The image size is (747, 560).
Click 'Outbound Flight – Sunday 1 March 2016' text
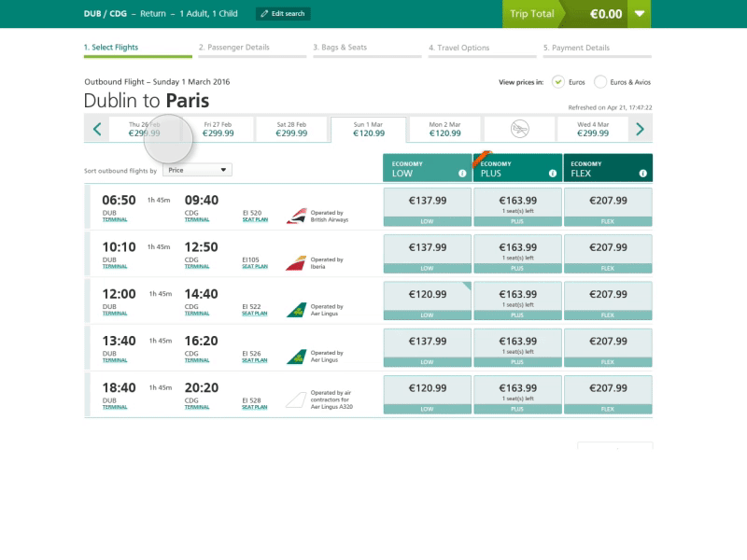157,82
